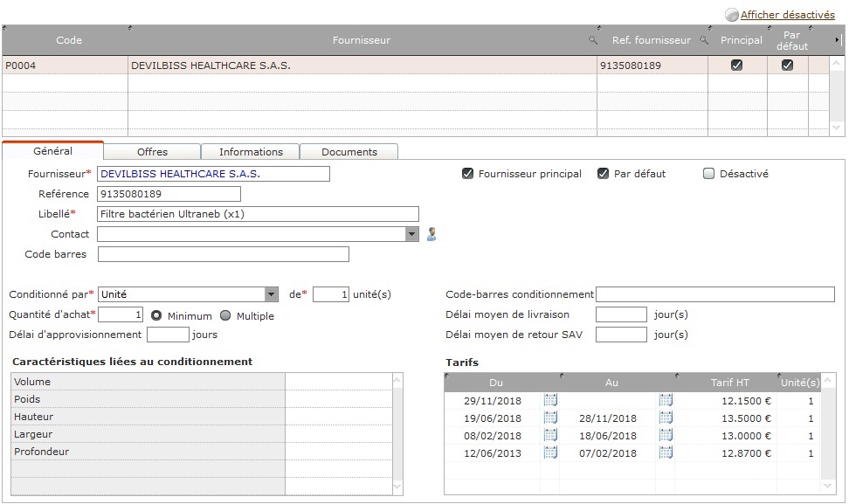
Task: Click Code-barres conditionnement field
Action: (715, 294)
